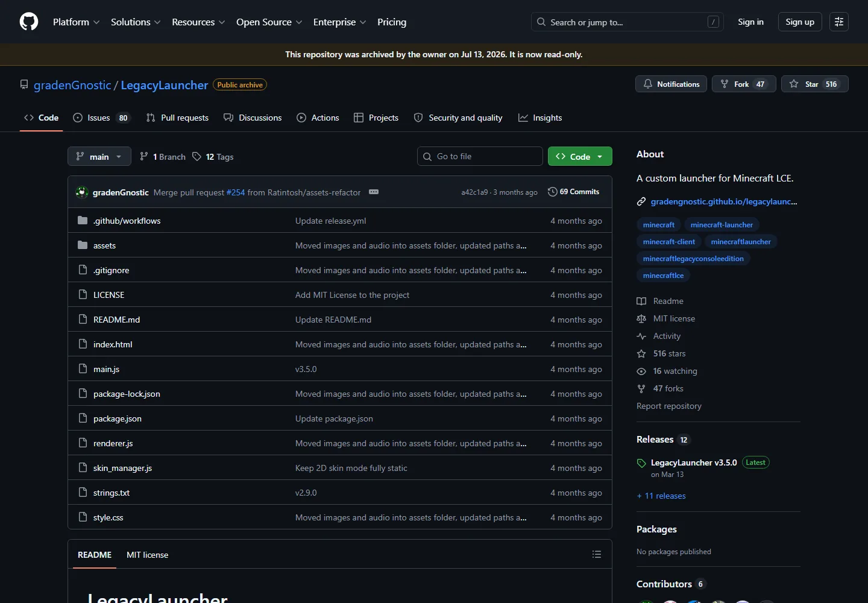This screenshot has height=603, width=868.
Task: Open LegacyLauncher repository name link
Action: click(x=165, y=85)
